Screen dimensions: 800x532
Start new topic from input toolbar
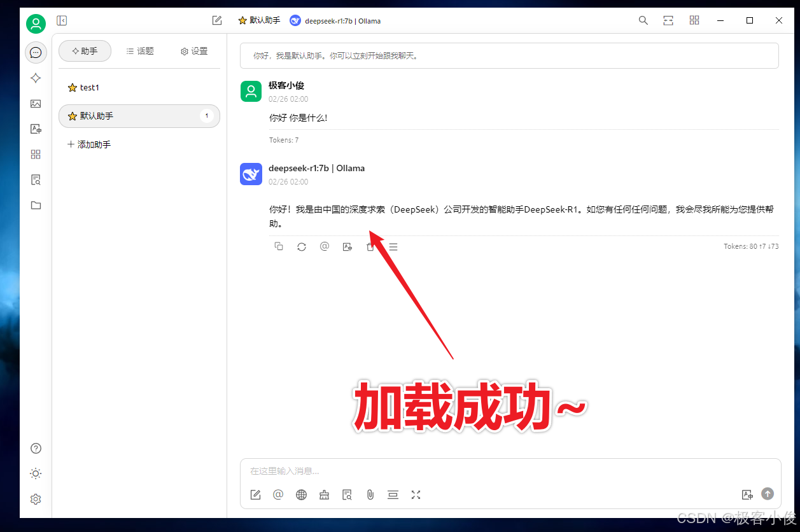(x=255, y=494)
